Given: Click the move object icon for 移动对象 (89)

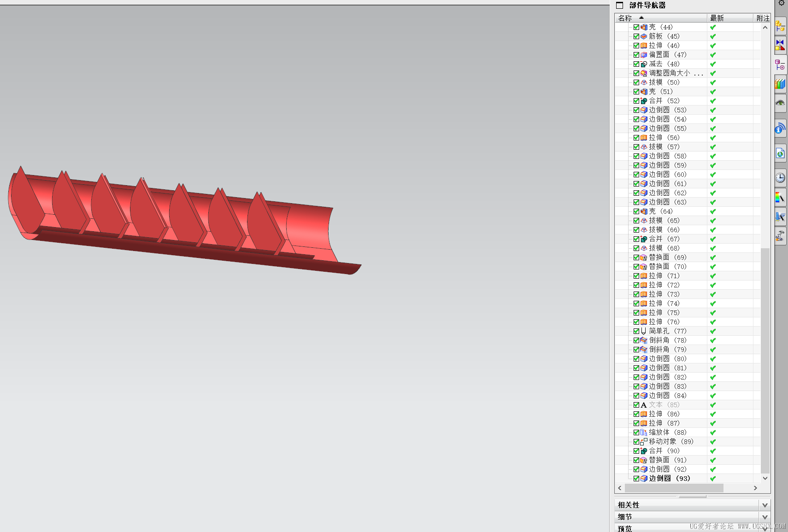Looking at the screenshot, I should coord(644,442).
